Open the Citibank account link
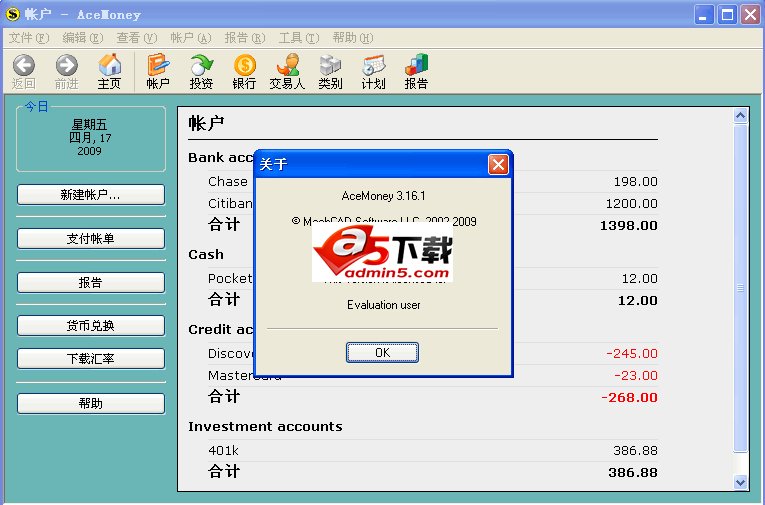765x505 pixels. [x=230, y=203]
